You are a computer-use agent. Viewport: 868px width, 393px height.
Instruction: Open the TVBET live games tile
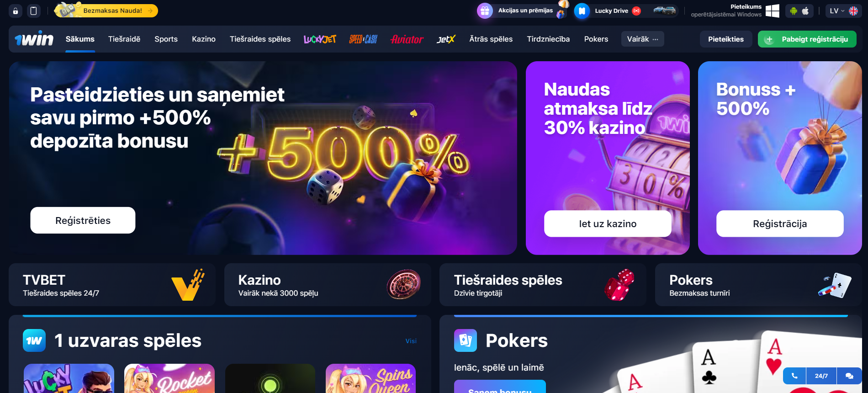point(112,285)
